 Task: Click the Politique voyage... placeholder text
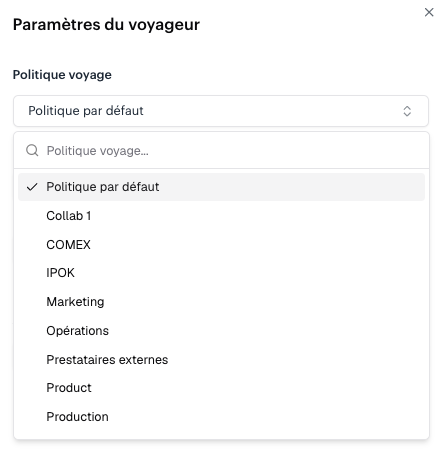tap(97, 151)
